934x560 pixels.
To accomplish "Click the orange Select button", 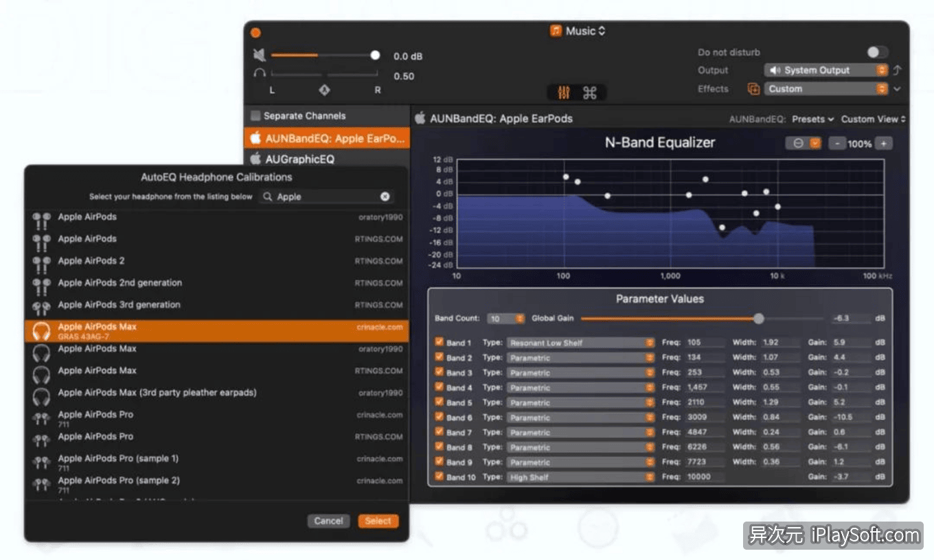I will tap(378, 521).
